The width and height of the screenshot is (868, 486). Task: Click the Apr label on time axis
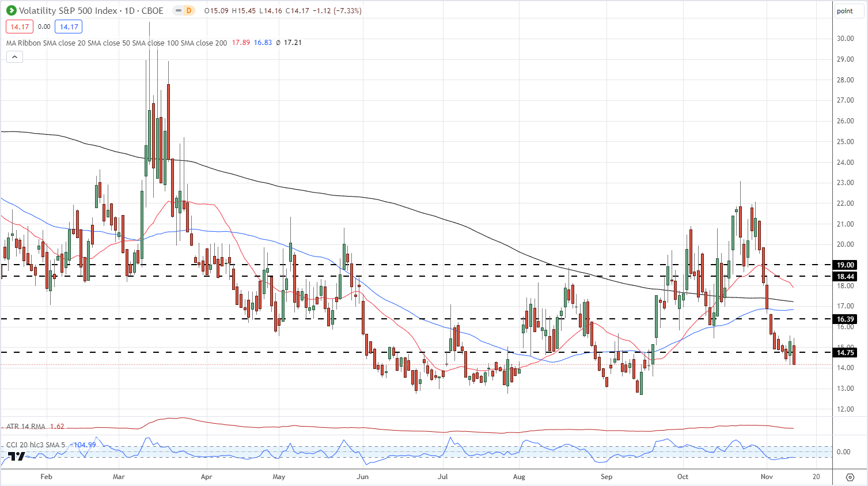[x=206, y=477]
